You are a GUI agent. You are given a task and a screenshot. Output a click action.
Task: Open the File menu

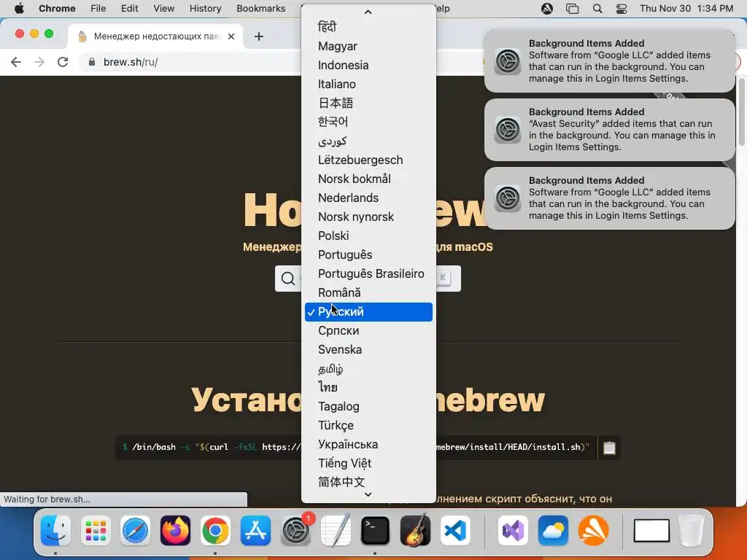point(98,8)
